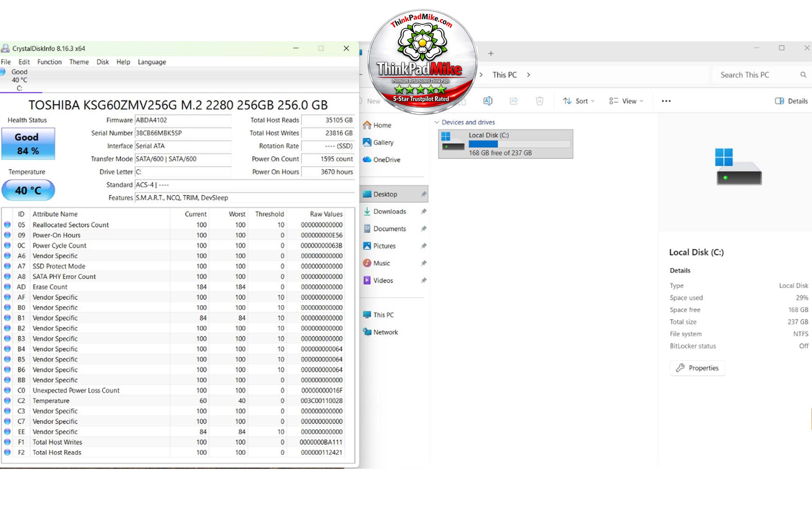The width and height of the screenshot is (812, 510).
Task: Click the Desktop folder icon in sidebar
Action: tap(367, 194)
